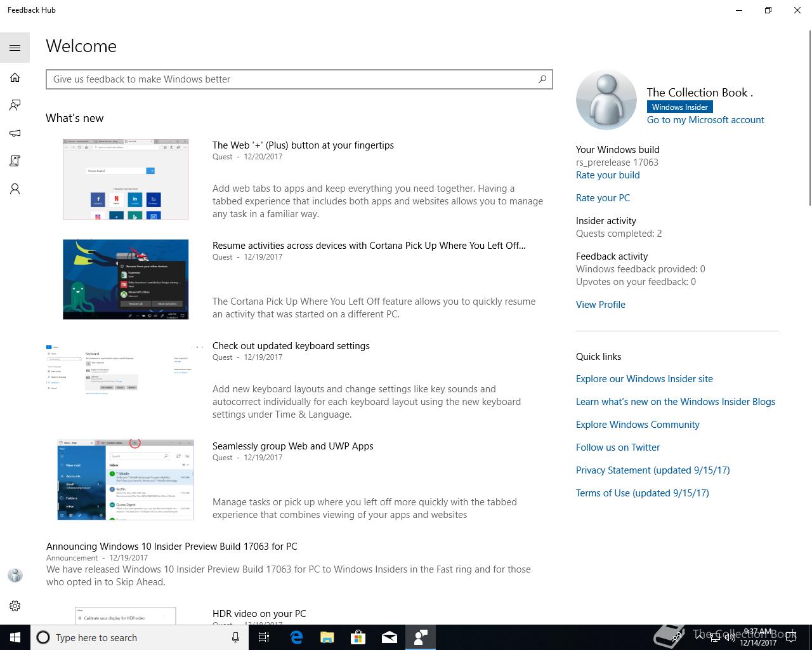This screenshot has width=812, height=650.
Task: Open Windows Start button
Action: click(15, 637)
